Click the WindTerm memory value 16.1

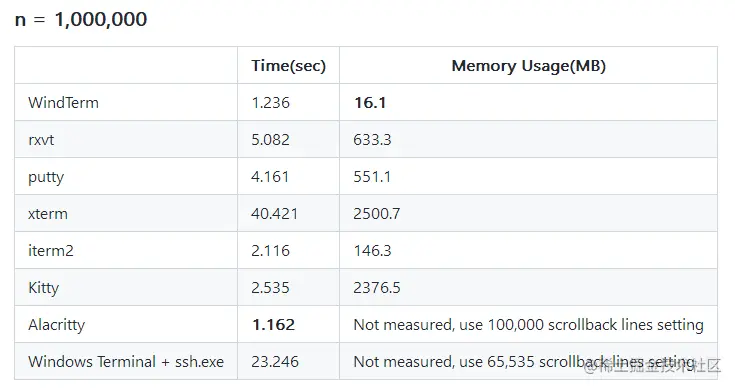(370, 103)
